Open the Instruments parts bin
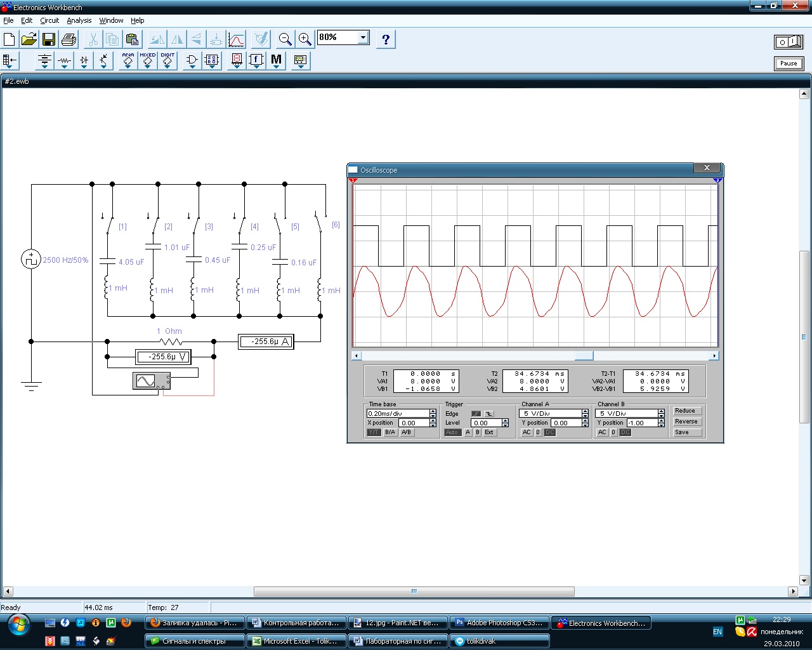The width and height of the screenshot is (812, 650). tap(301, 61)
